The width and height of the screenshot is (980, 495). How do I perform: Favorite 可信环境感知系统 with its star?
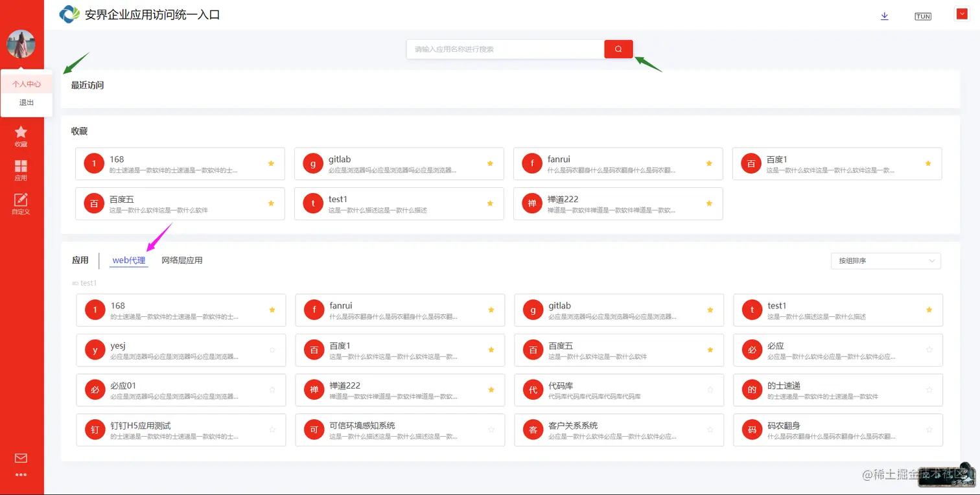pyautogui.click(x=491, y=430)
